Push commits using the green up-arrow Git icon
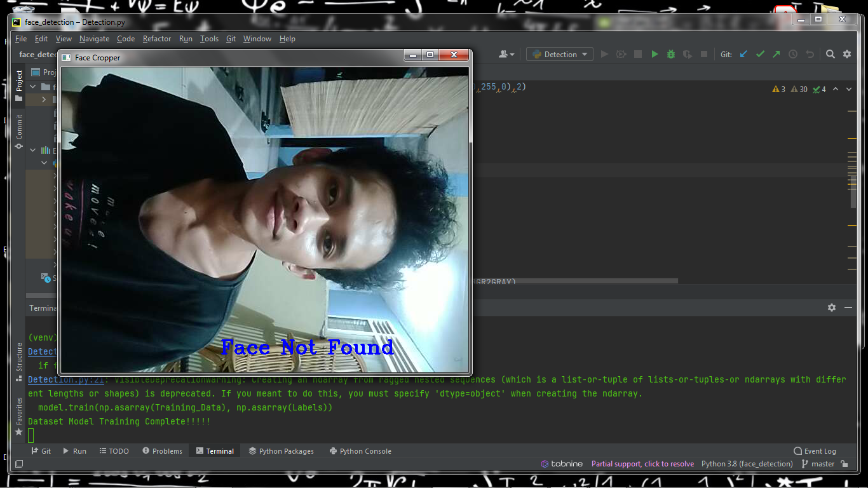This screenshot has height=488, width=868. (776, 54)
